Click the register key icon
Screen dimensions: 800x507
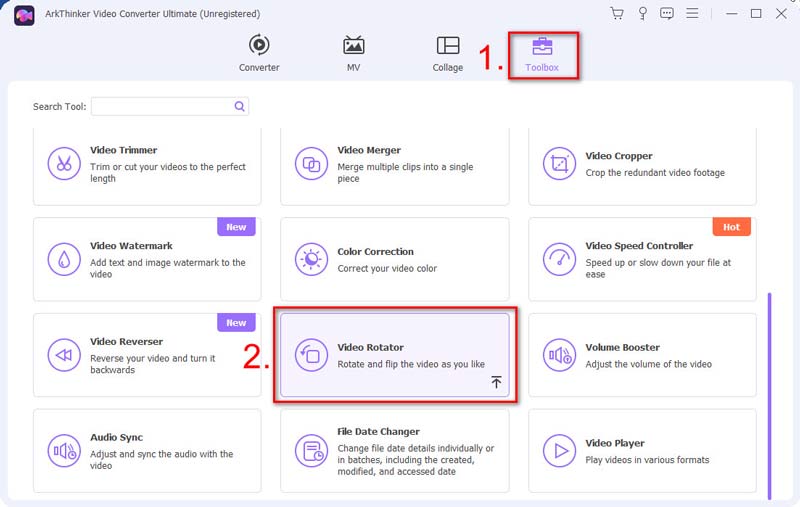642,13
